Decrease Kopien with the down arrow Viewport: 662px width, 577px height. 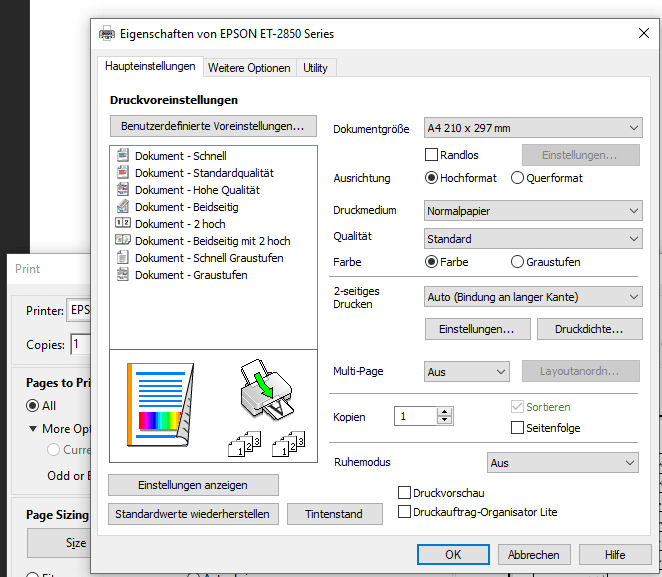(445, 420)
